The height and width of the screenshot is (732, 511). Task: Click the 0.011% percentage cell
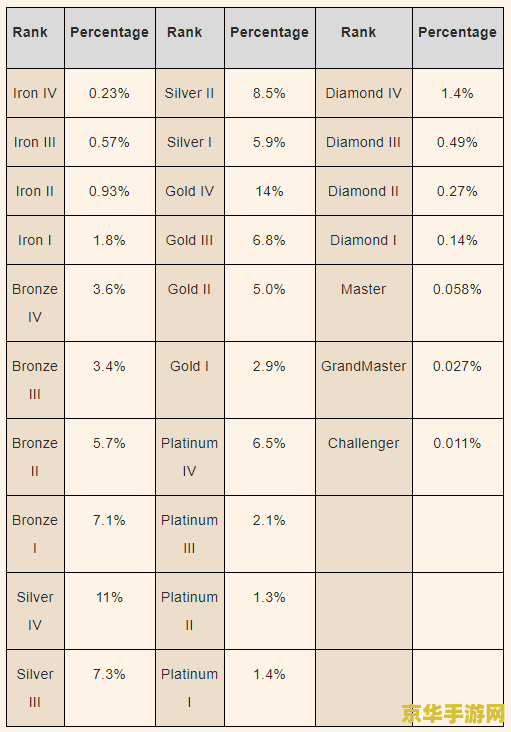(x=458, y=457)
